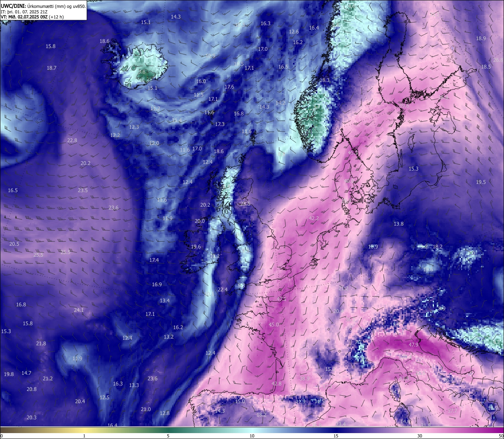The height and width of the screenshot is (439, 504).
Task: Click the 16.9 value on the map
Action: tap(157, 284)
